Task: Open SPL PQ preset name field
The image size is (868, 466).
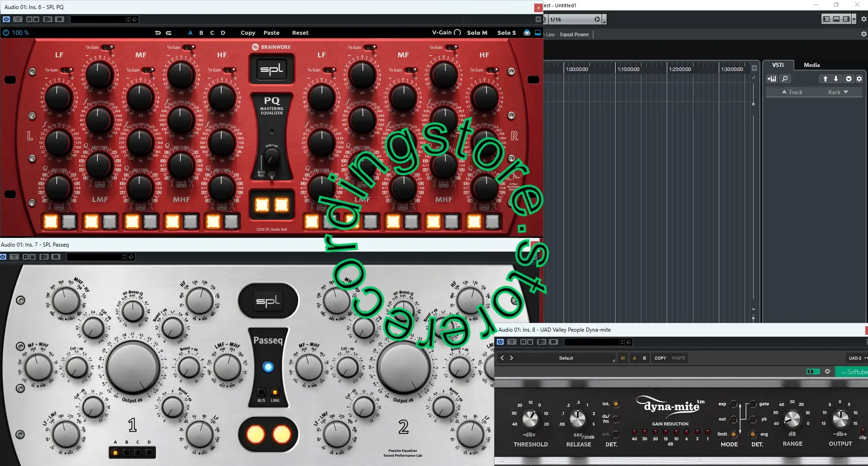Action: (98, 19)
